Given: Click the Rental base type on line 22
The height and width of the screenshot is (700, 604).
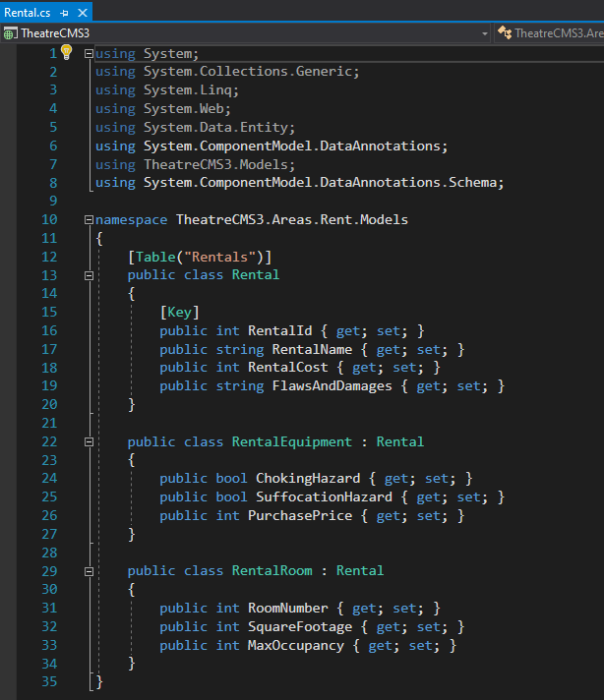Looking at the screenshot, I should 400,442.
